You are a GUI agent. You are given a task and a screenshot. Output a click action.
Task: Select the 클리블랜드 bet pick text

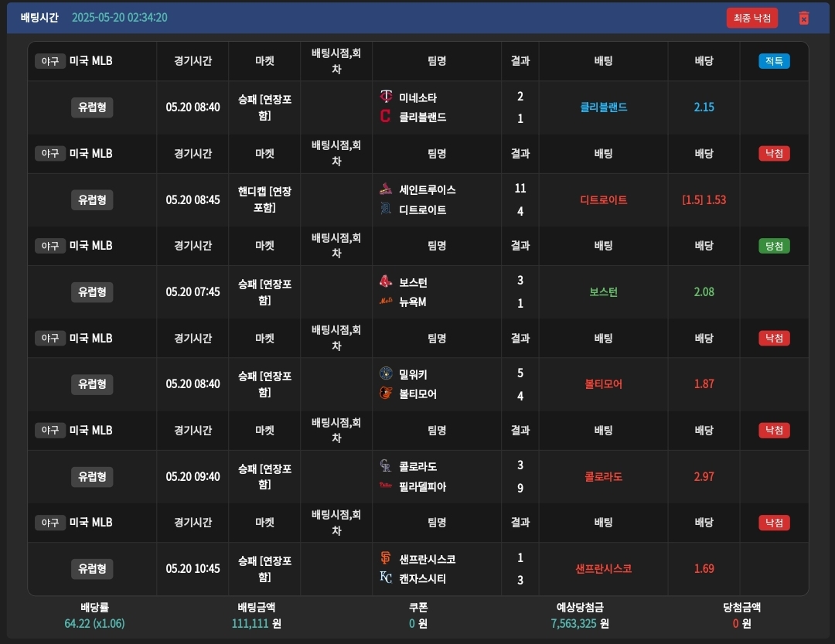[603, 107]
